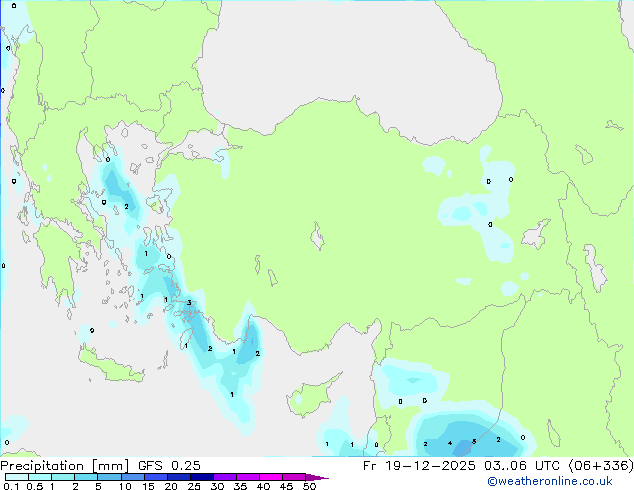This screenshot has height=490, width=634.
Task: Click the '0.5' legend label
Action: pos(34,486)
